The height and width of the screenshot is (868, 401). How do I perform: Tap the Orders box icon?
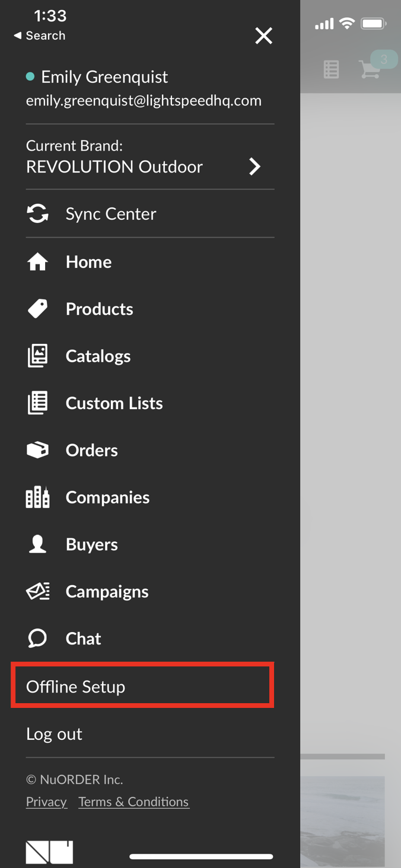[x=38, y=450]
